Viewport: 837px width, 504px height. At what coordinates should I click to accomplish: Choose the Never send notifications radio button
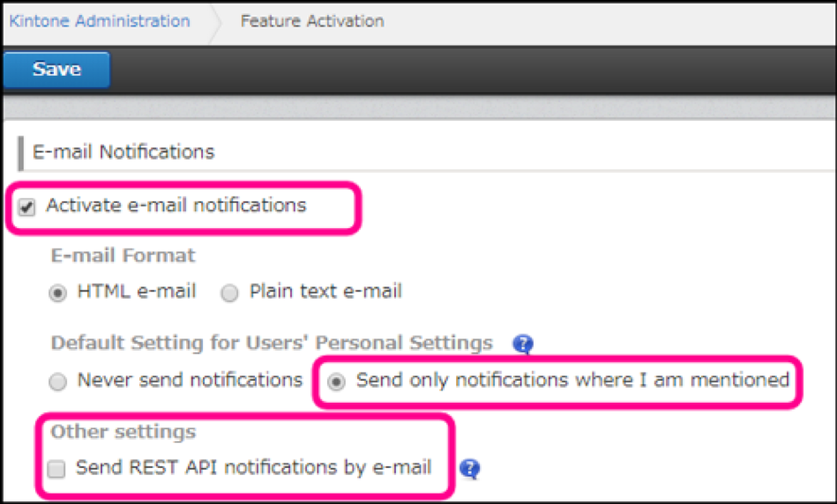[x=58, y=382]
